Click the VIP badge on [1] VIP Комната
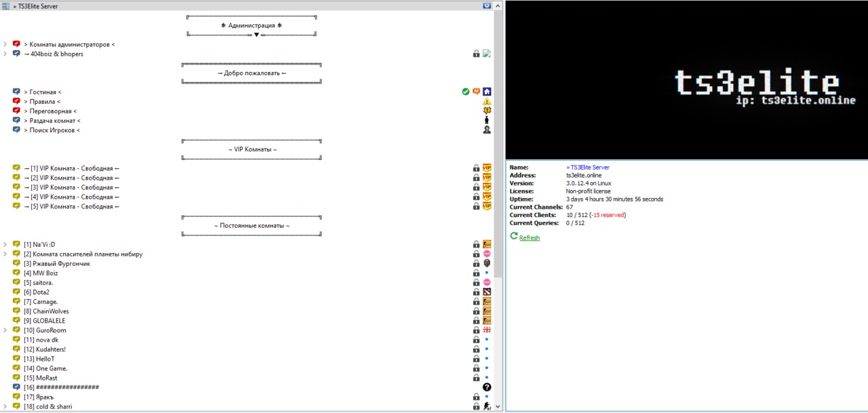 coord(487,168)
